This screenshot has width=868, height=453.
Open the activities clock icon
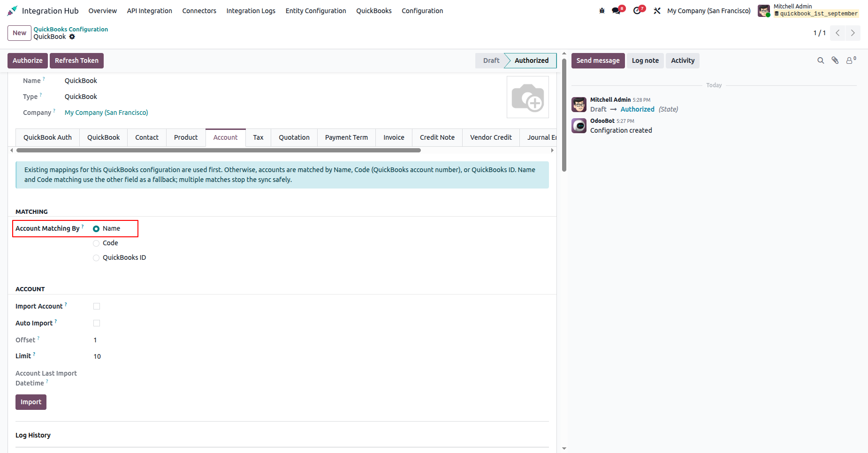[637, 10]
